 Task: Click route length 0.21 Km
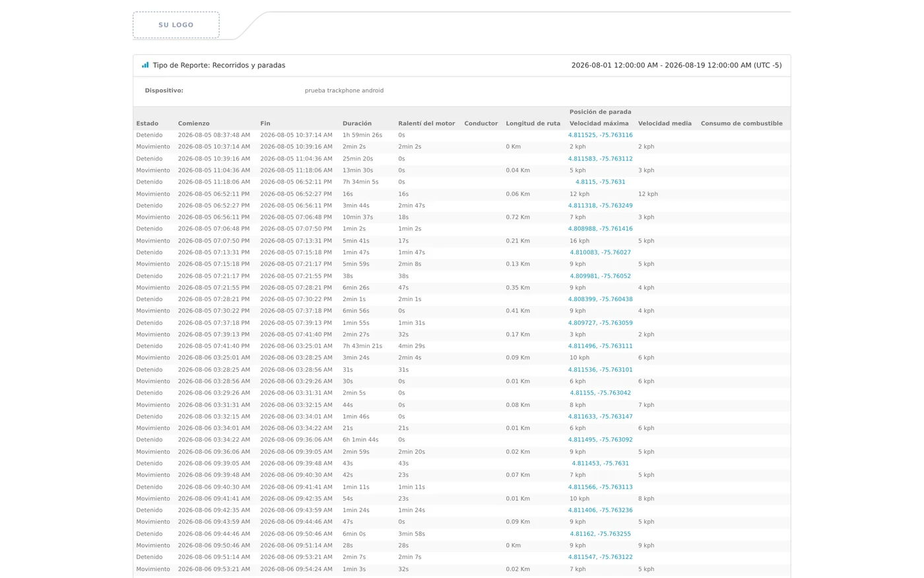coord(518,241)
